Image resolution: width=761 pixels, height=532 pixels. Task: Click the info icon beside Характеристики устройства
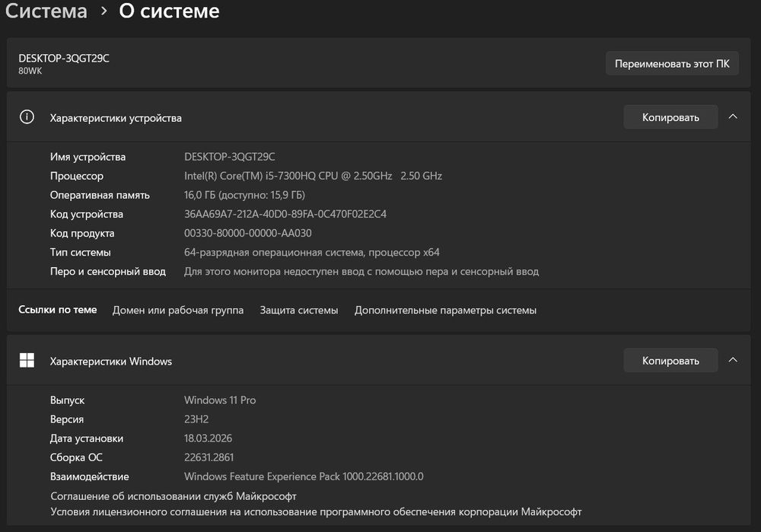27,117
